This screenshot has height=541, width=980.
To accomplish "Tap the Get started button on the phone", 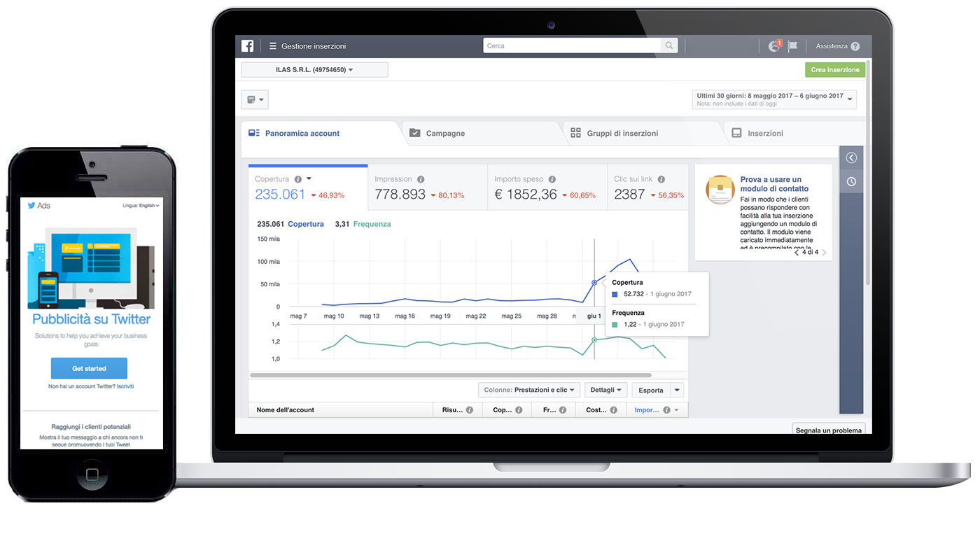I will 89,368.
